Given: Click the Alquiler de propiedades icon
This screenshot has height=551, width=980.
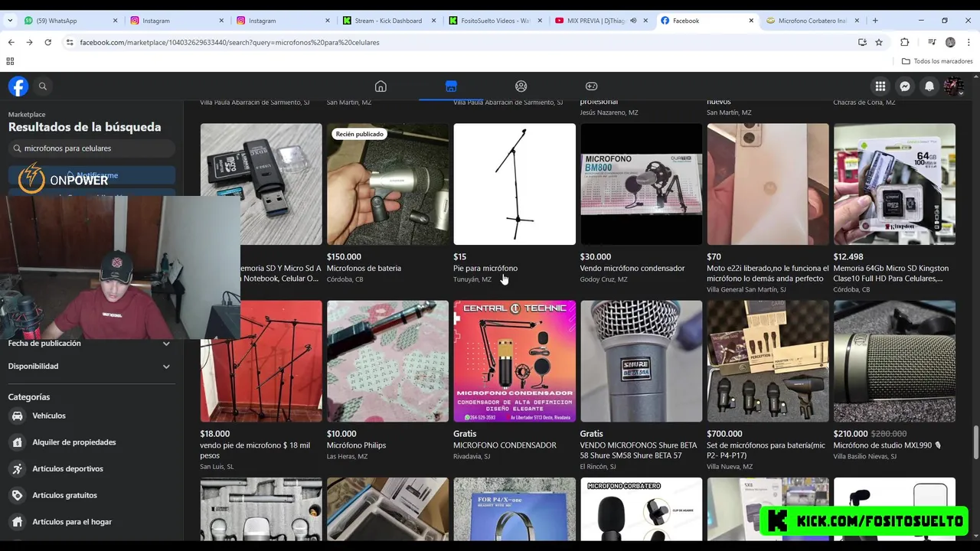Looking at the screenshot, I should click(18, 442).
